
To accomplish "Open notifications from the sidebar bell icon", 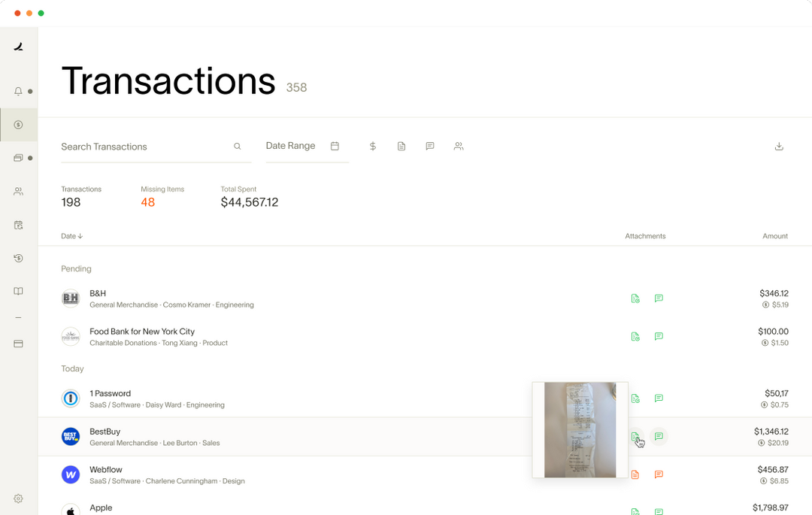I will pyautogui.click(x=17, y=91).
